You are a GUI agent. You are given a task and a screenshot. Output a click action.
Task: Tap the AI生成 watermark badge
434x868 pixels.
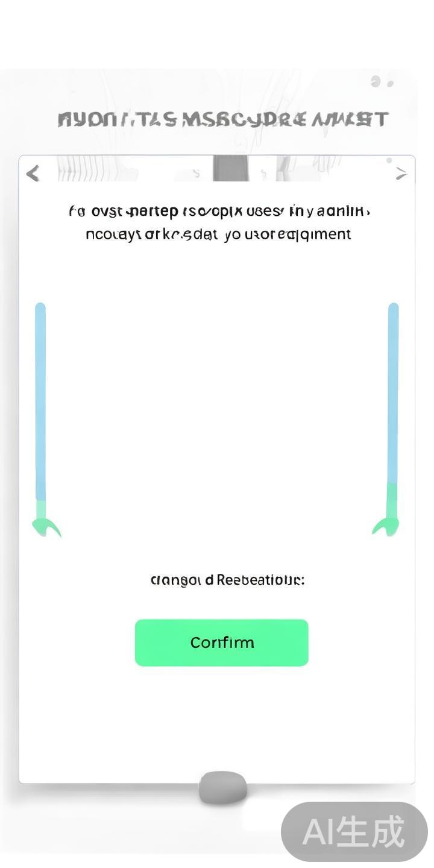point(354,832)
